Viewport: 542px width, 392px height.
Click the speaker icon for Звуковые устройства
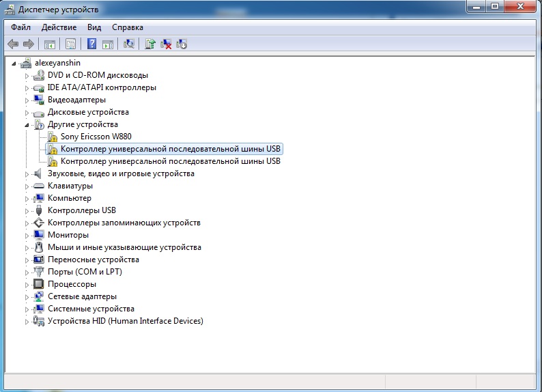[x=38, y=173]
